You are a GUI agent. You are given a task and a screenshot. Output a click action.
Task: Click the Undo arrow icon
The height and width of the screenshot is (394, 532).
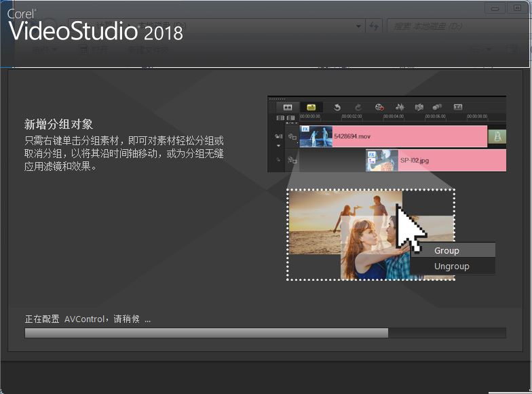click(337, 107)
